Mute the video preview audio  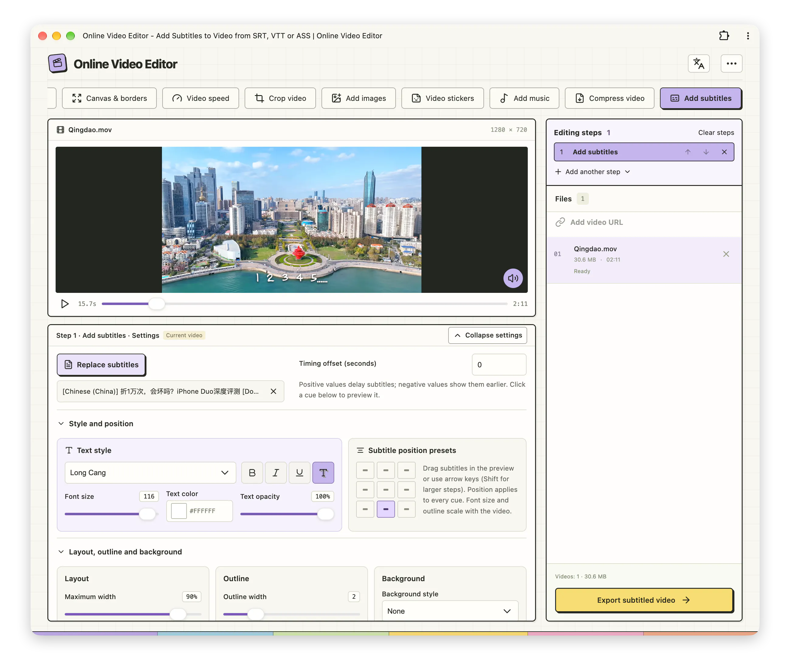tap(513, 278)
